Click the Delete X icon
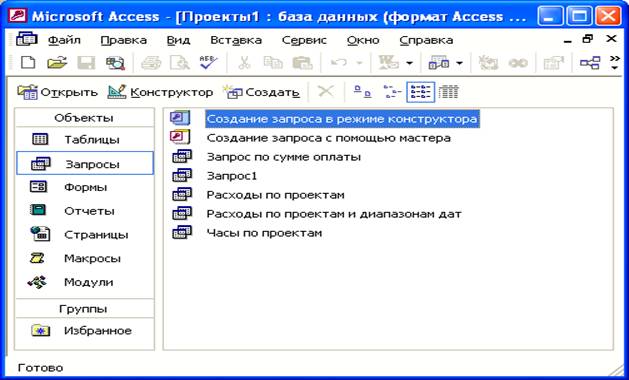Image resolution: width=629 pixels, height=380 pixels. (x=325, y=92)
